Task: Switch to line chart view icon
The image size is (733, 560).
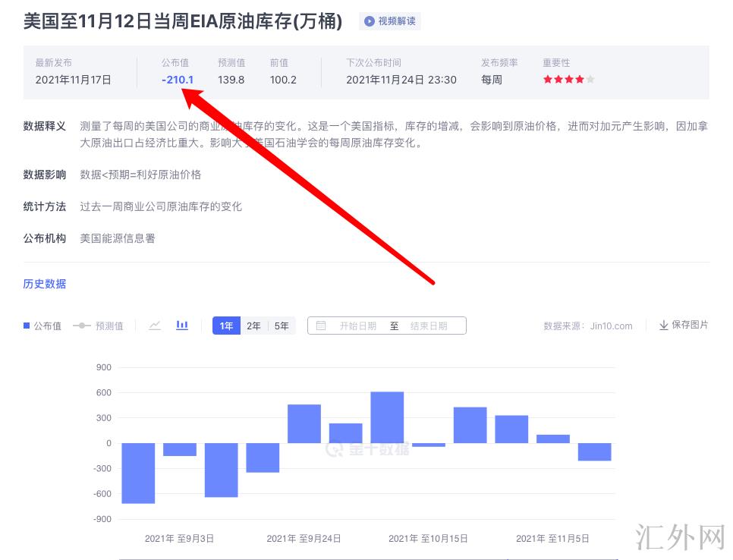Action: (x=155, y=326)
